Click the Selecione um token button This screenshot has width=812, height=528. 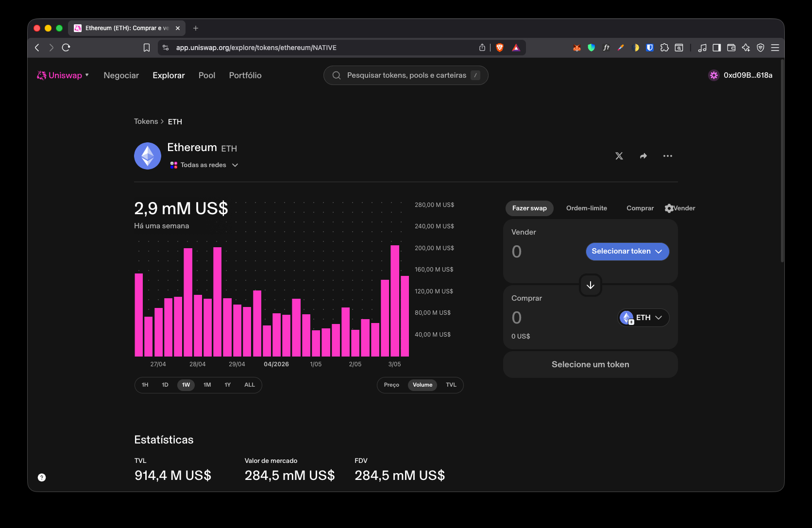591,364
